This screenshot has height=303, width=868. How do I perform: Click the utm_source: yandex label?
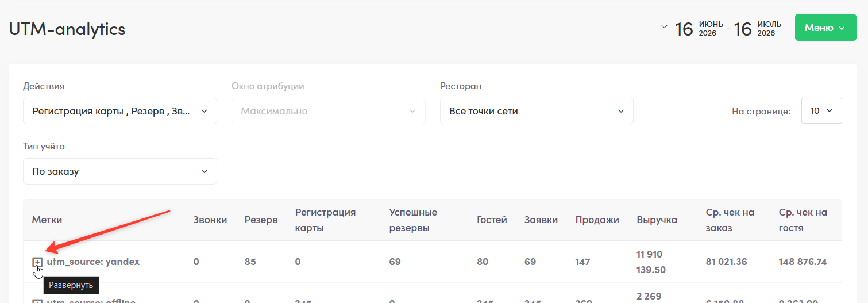[x=93, y=262]
